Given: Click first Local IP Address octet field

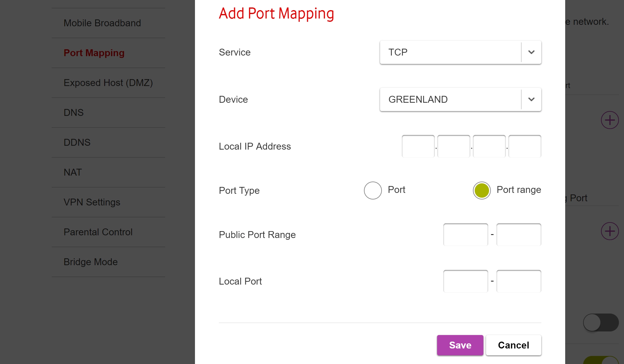Looking at the screenshot, I should click(418, 146).
